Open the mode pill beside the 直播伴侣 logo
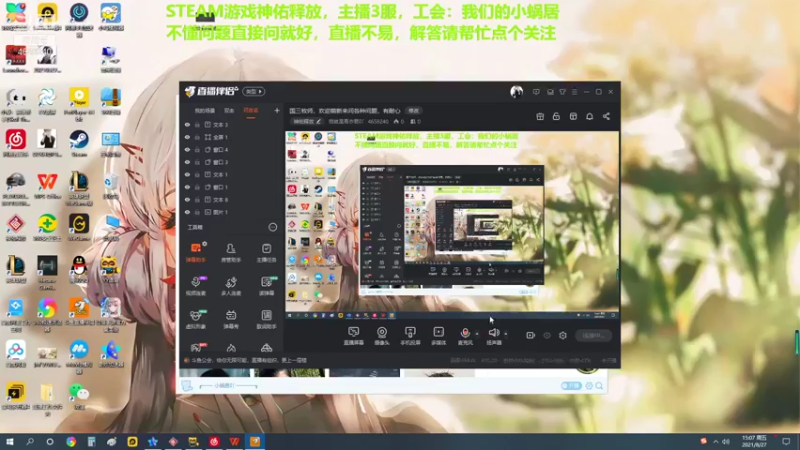 (254, 91)
